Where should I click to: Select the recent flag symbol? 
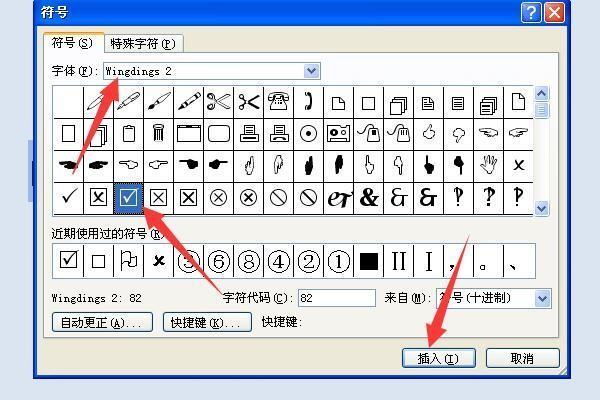pyautogui.click(x=129, y=261)
